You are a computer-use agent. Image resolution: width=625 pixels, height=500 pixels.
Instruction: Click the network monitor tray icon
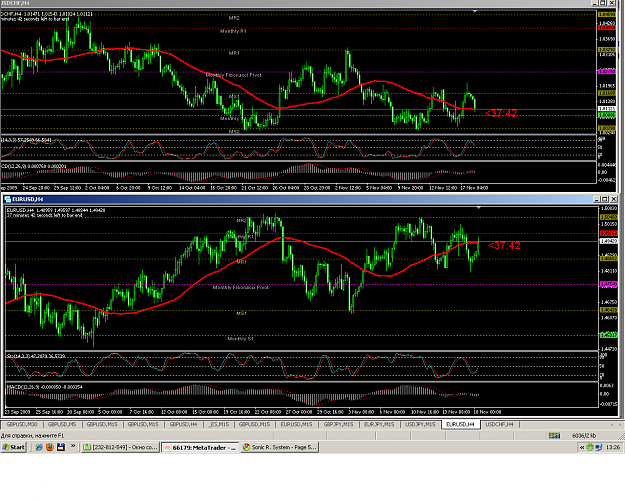pos(598,448)
